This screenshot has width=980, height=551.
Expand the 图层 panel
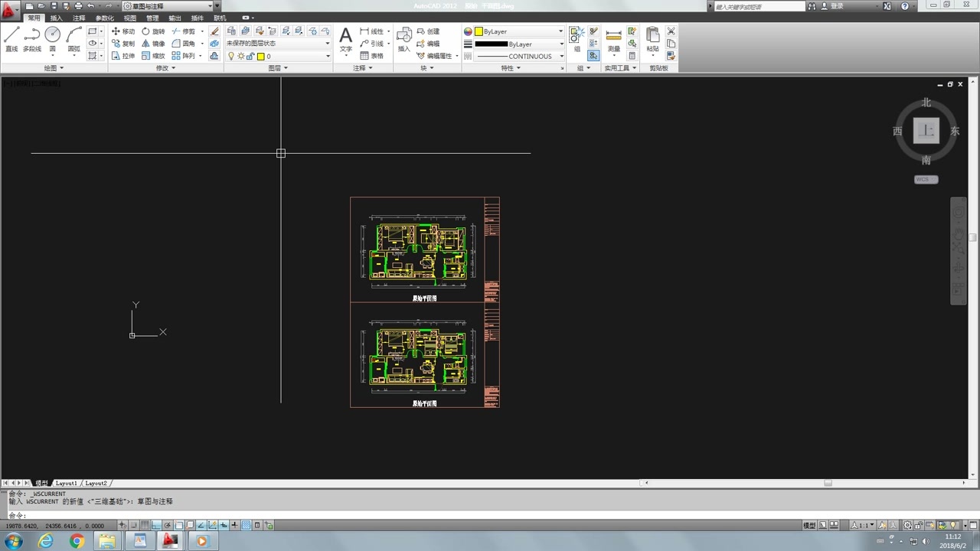pyautogui.click(x=278, y=68)
